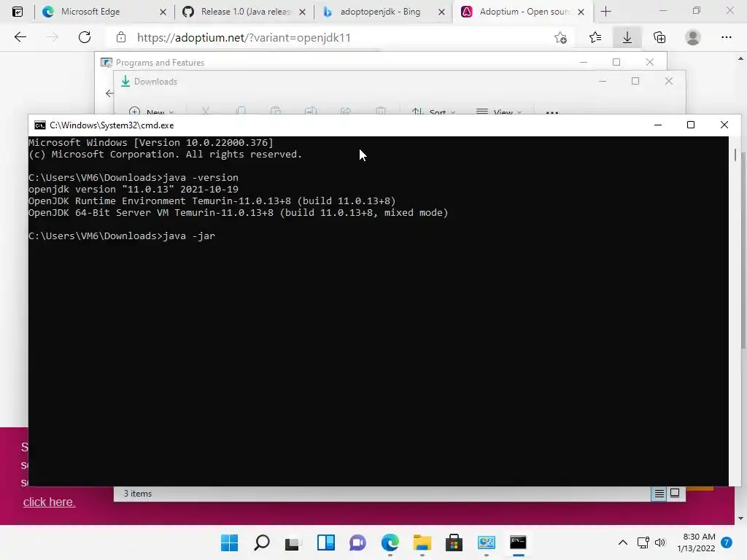Open See more options in Downloads
Screen dimensions: 747x560
(x=551, y=112)
